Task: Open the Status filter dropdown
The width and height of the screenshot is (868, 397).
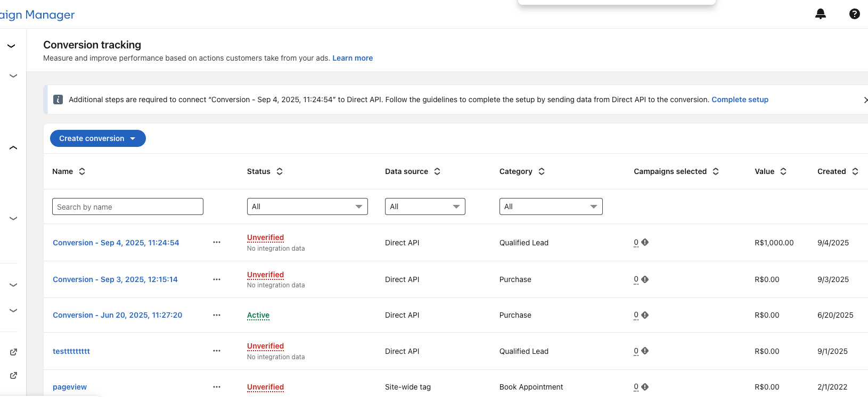Action: click(307, 206)
